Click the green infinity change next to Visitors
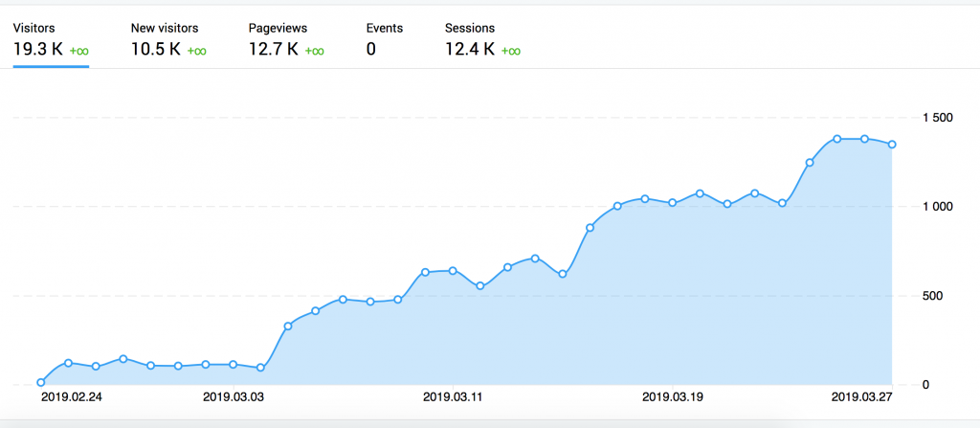Image resolution: width=980 pixels, height=428 pixels. 78,51
